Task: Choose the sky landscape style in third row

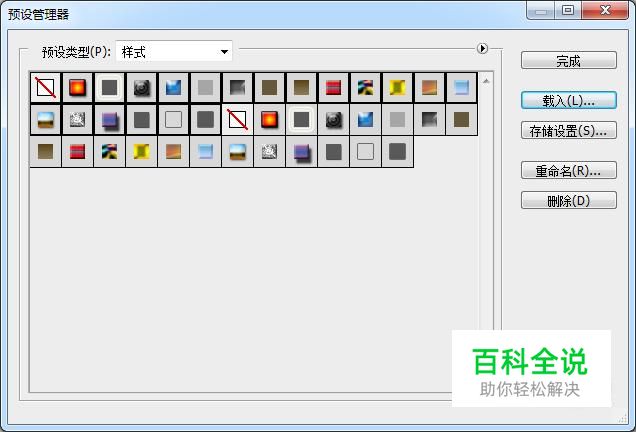Action: pyautogui.click(x=237, y=152)
